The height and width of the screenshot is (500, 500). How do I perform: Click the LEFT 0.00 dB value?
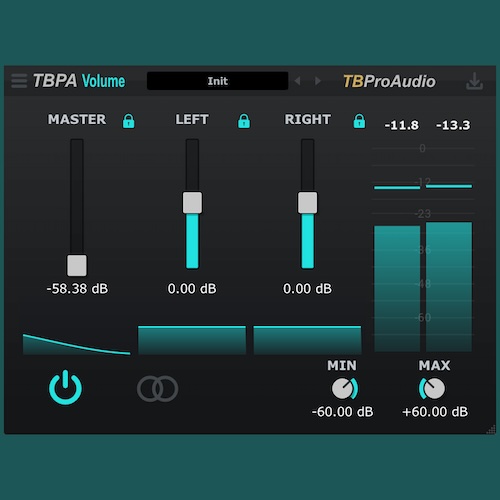pos(192,289)
